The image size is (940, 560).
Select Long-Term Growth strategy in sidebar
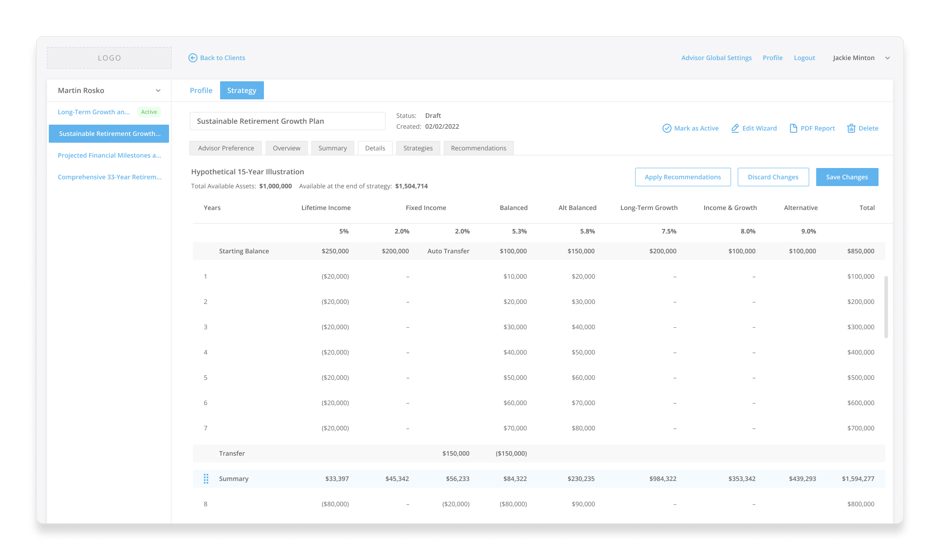pos(94,112)
